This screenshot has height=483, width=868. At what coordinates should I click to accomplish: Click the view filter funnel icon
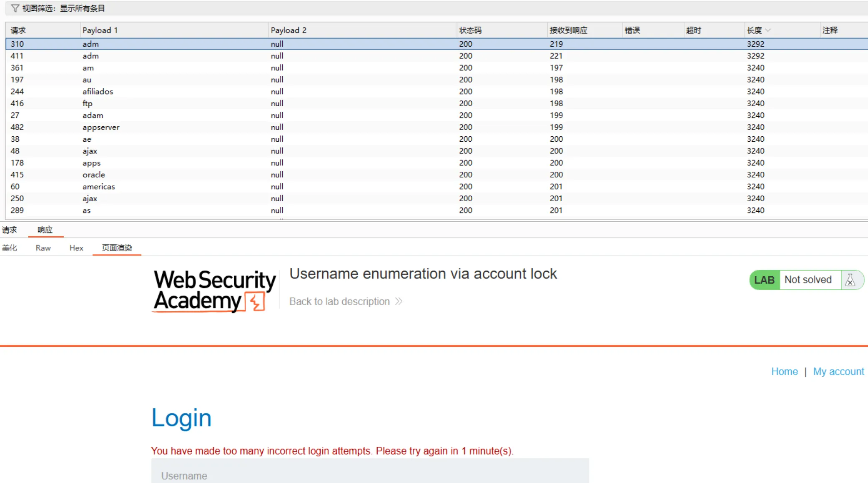pyautogui.click(x=15, y=8)
